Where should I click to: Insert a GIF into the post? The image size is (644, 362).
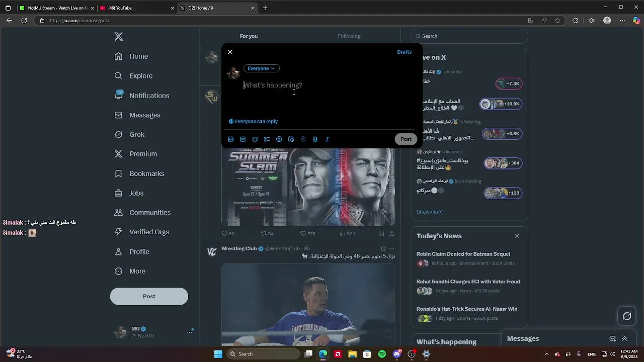coord(243,139)
